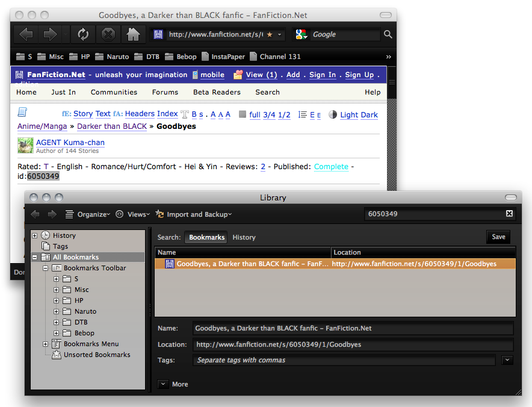532x407 pixels.
Task: Open the InstaPaper bookmark
Action: point(223,57)
